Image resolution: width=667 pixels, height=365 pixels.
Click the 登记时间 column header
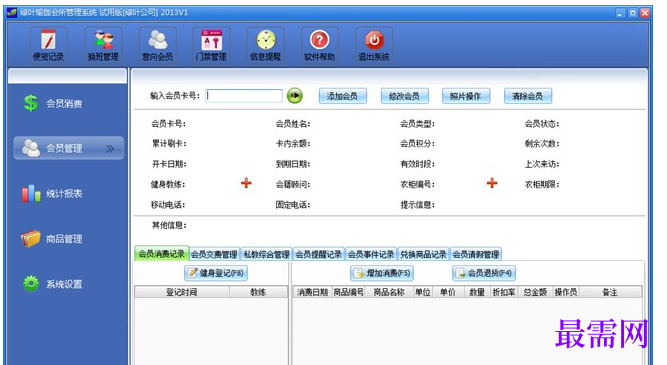182,292
